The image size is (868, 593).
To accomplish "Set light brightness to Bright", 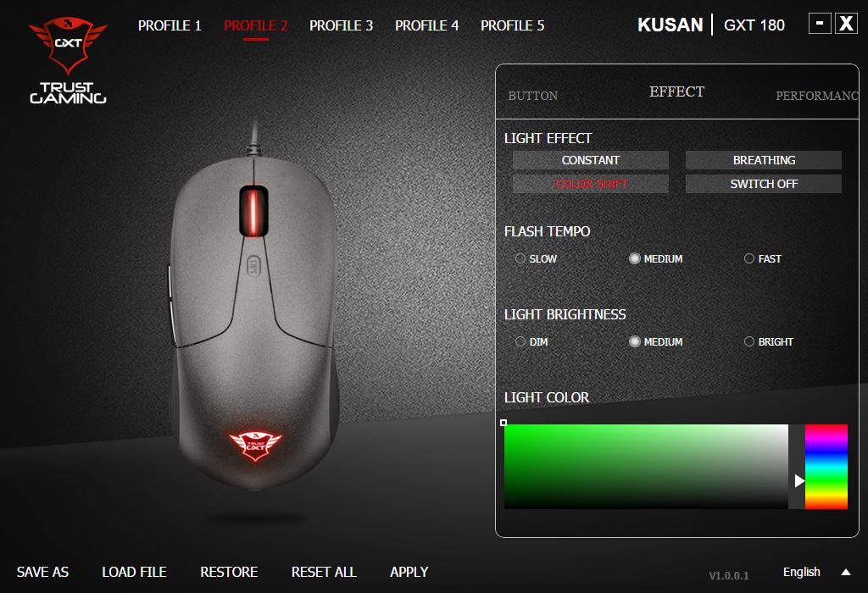I will (x=768, y=341).
